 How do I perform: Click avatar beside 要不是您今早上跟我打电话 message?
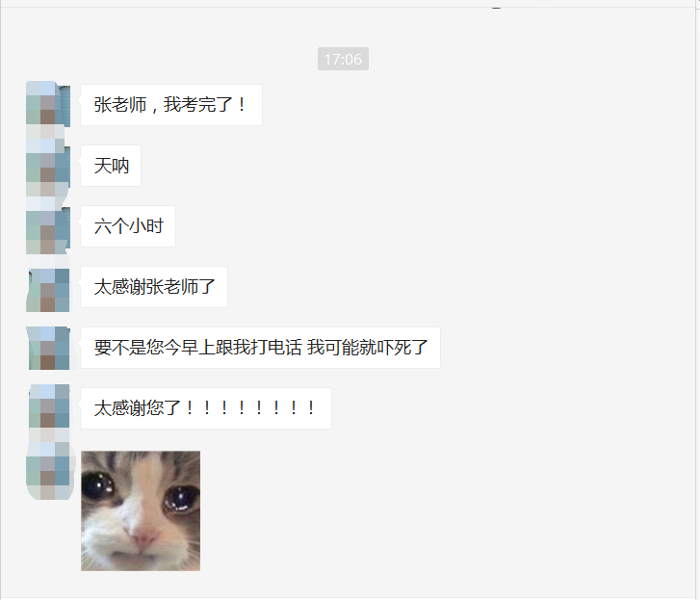48,348
